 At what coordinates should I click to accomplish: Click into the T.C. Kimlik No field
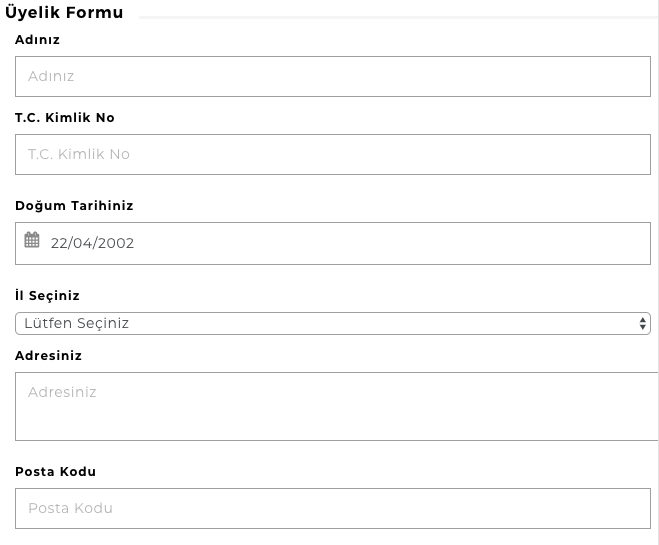(x=332, y=154)
